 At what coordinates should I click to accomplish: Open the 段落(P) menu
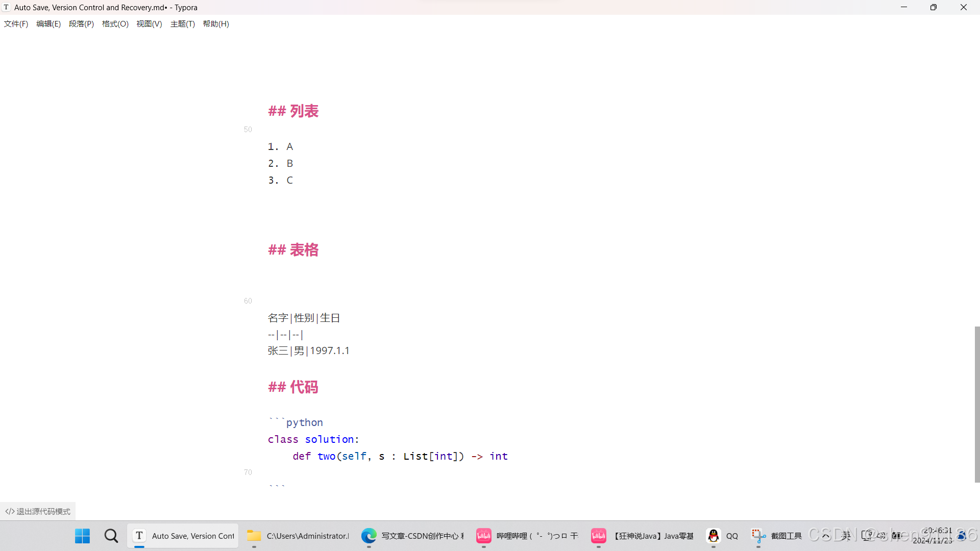81,24
